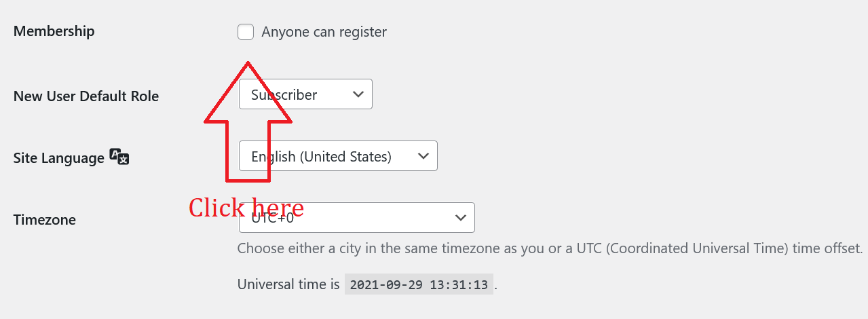Click the 'Subscriber' text in role select
This screenshot has height=319, width=868.
point(284,95)
